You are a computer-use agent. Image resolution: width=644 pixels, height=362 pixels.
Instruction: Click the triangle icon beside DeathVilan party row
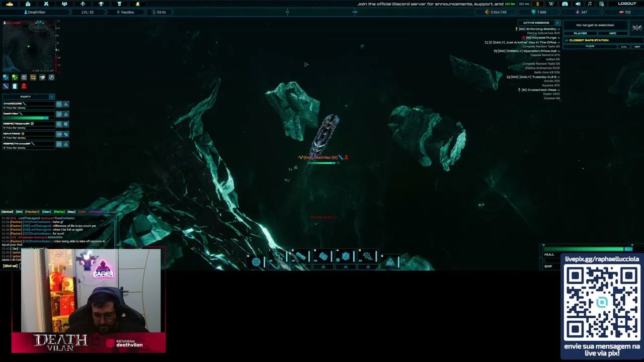(x=66, y=114)
